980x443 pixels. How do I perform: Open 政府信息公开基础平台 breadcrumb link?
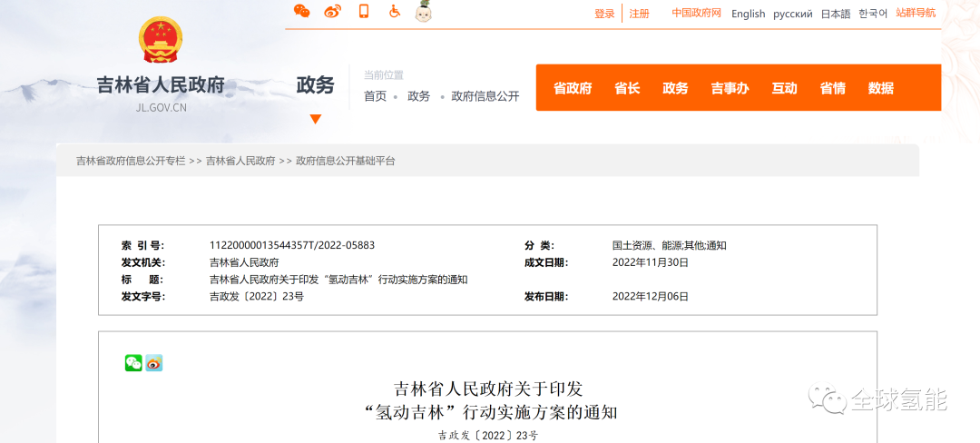tap(346, 161)
